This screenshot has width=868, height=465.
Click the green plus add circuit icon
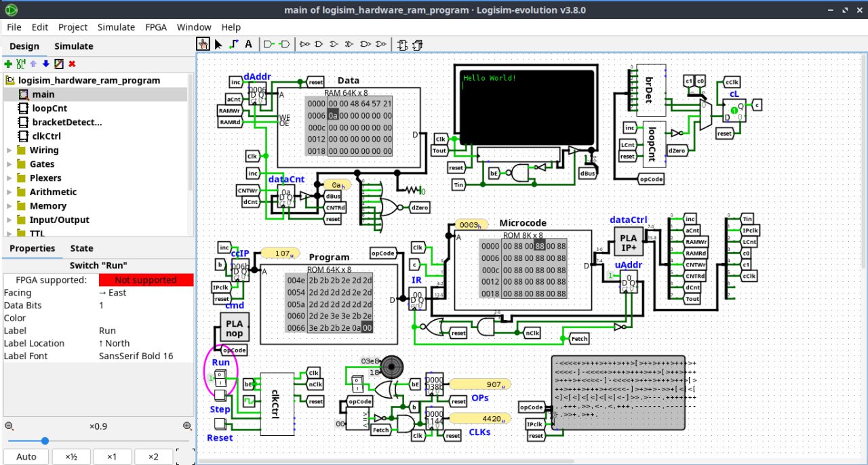8,64
